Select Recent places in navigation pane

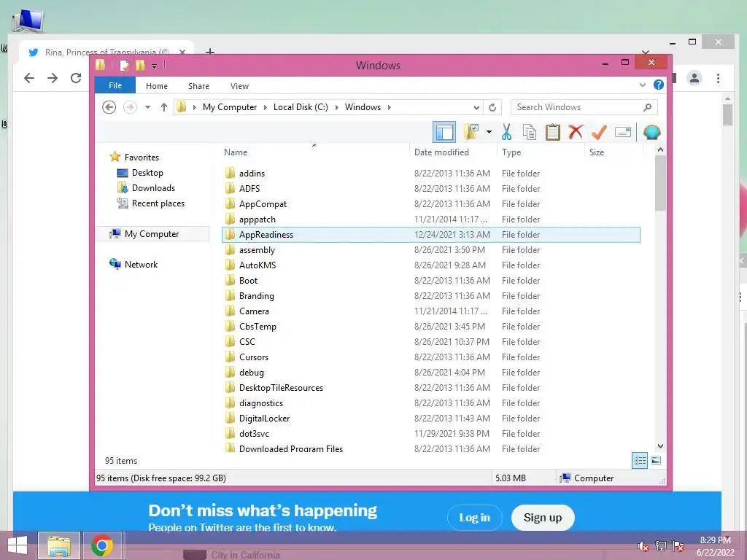[158, 203]
